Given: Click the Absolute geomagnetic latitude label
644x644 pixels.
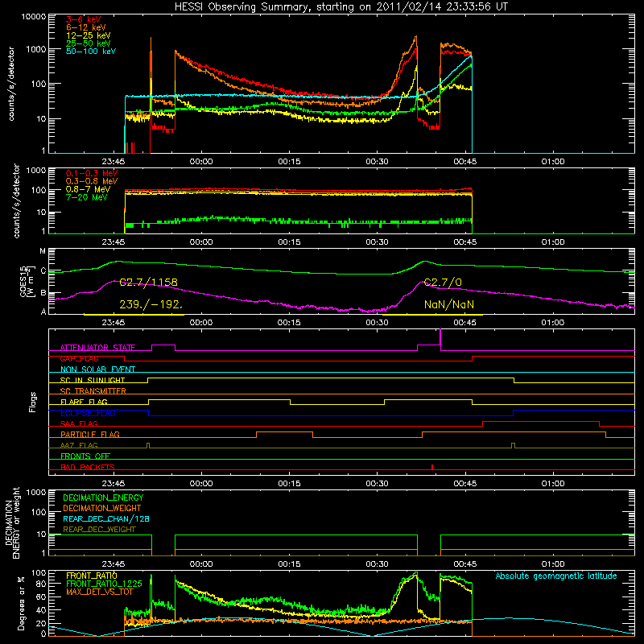Looking at the screenshot, I should point(556,576).
